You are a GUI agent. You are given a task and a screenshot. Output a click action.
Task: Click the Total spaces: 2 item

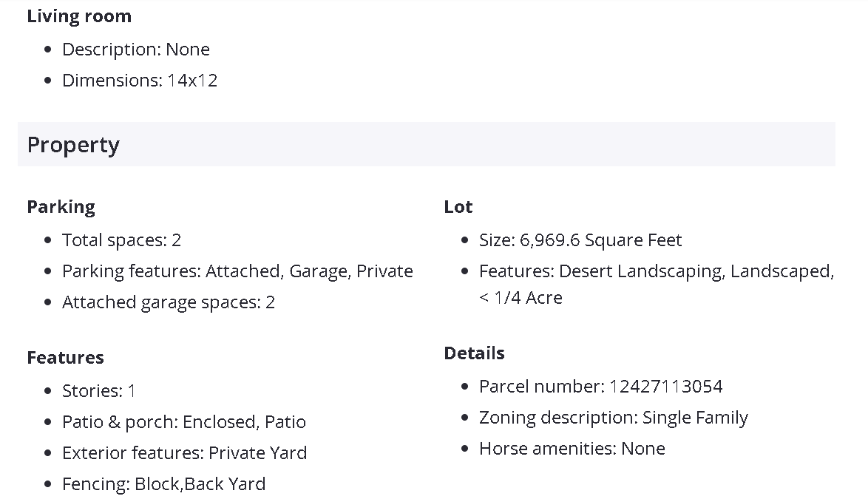pos(121,240)
